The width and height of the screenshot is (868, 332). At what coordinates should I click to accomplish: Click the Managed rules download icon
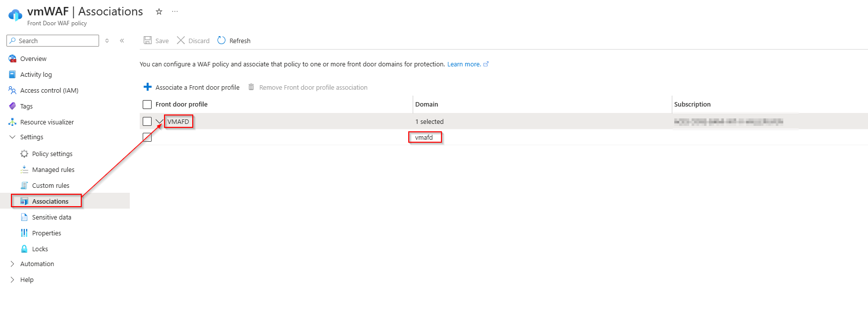click(x=24, y=169)
